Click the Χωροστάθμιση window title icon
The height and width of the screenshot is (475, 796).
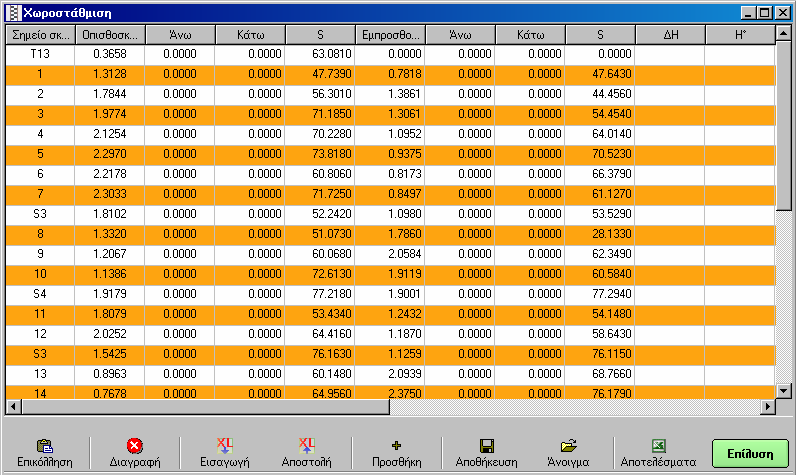tap(14, 13)
